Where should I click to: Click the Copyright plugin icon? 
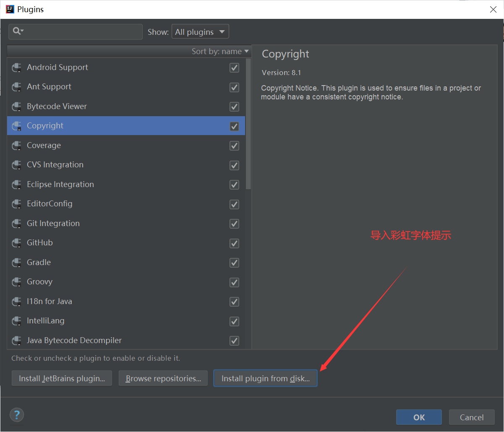pyautogui.click(x=17, y=126)
